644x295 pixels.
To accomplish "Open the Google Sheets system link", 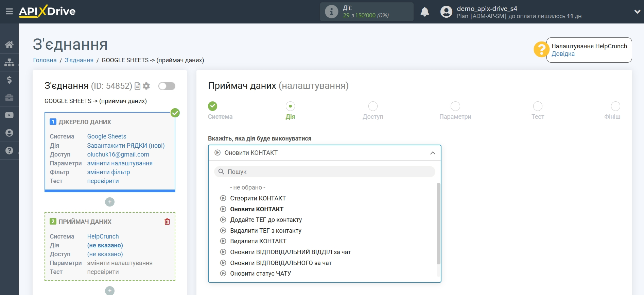I will tap(107, 136).
